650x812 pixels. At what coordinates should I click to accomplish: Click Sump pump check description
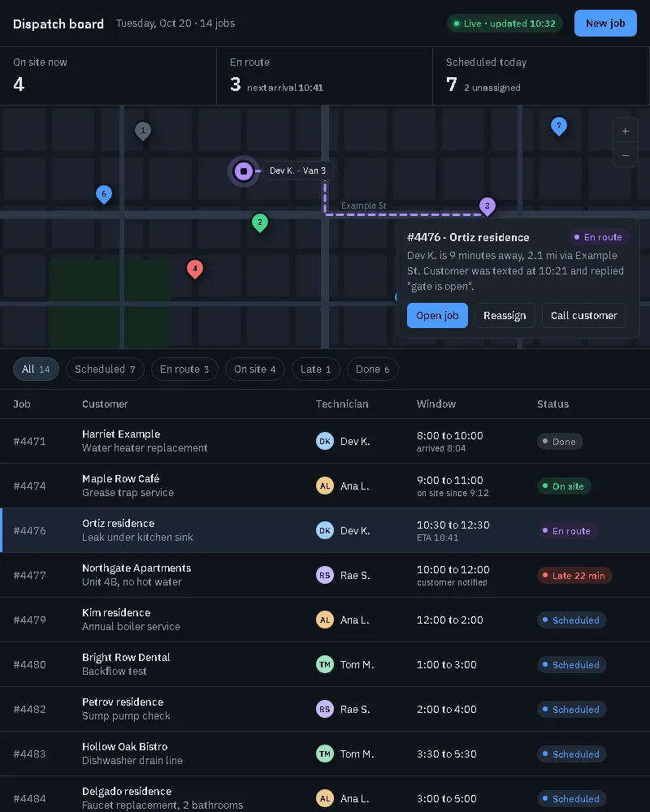(x=126, y=715)
